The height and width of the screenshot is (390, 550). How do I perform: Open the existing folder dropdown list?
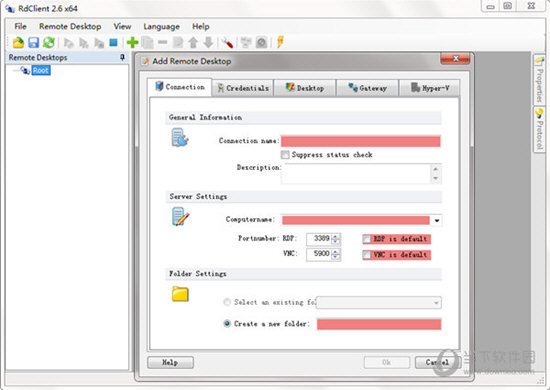(436, 303)
